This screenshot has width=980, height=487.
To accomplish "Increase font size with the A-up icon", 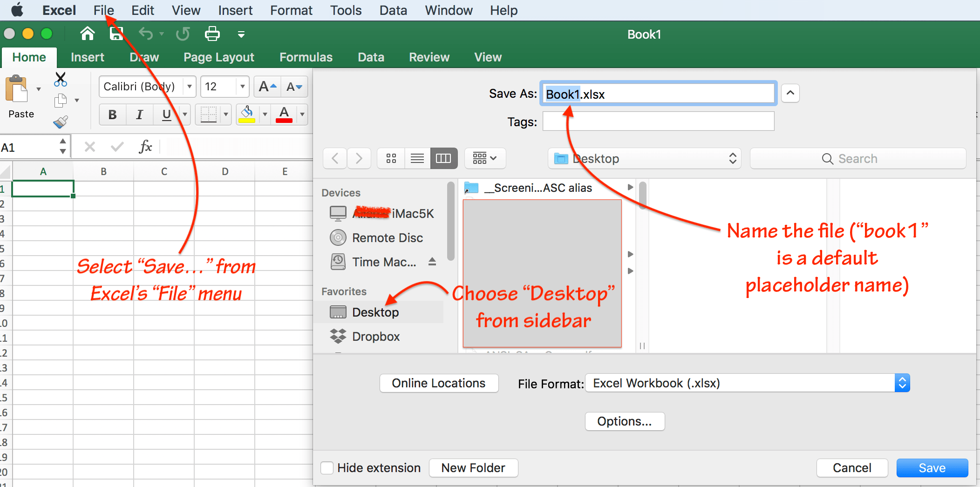I will (x=268, y=87).
